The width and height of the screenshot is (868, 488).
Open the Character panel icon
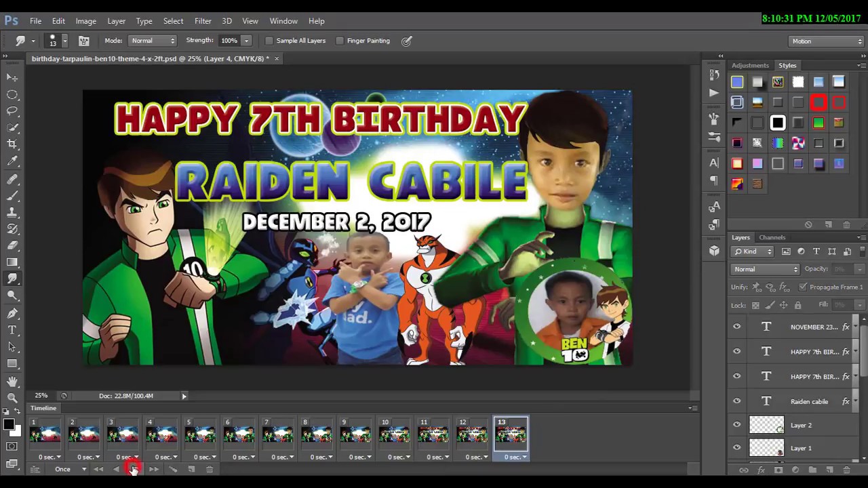[714, 163]
